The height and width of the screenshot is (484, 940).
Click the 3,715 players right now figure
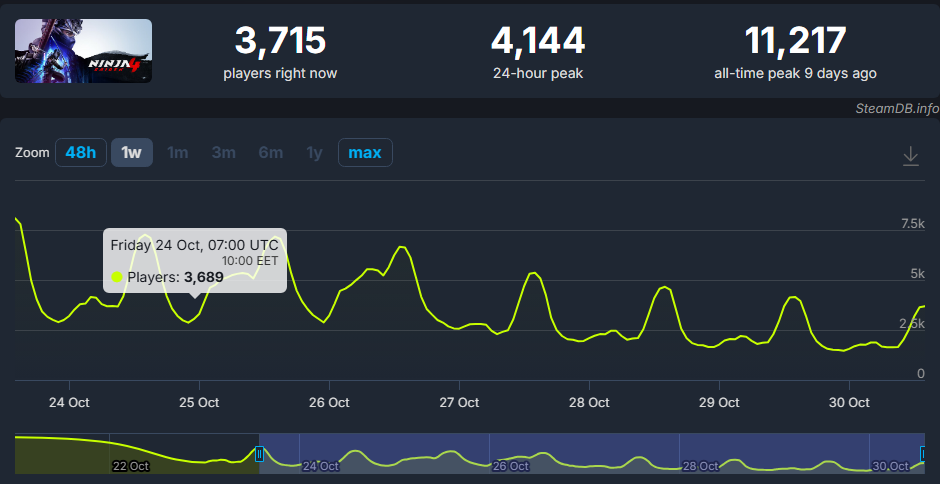[x=280, y=41]
